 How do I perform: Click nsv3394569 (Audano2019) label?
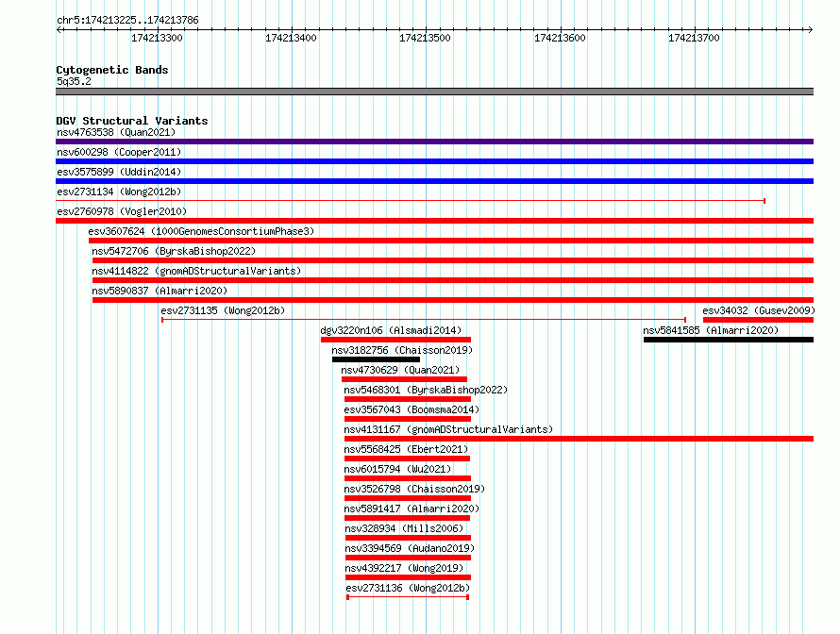[x=410, y=548]
